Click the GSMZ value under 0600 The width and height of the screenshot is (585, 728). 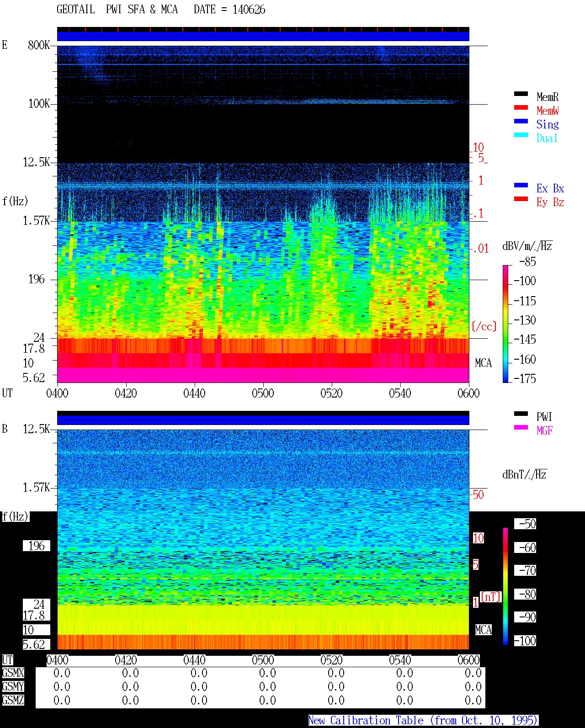473,700
